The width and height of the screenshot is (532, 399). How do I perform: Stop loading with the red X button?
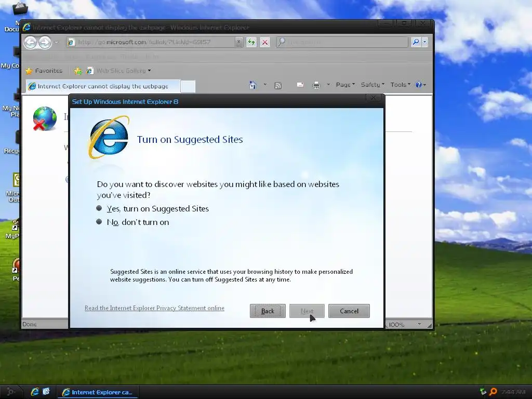[x=265, y=42]
